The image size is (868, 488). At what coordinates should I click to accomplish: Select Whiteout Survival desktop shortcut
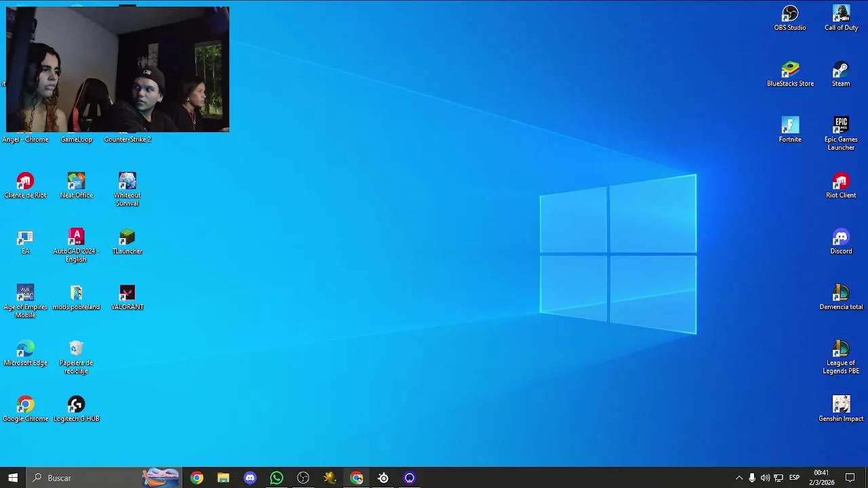pos(127,190)
